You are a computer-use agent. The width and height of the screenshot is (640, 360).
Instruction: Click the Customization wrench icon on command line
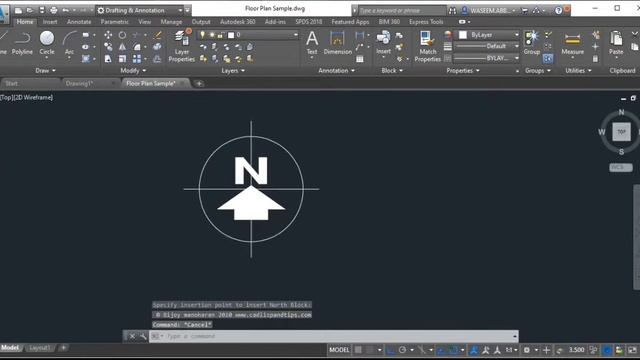pyautogui.click(x=143, y=336)
